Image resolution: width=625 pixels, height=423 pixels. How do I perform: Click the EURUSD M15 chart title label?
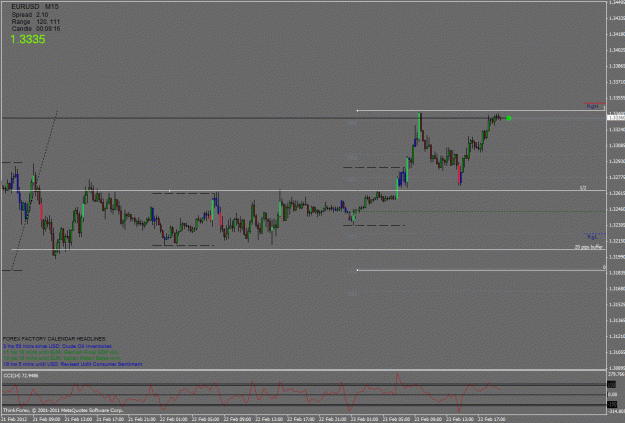click(35, 7)
